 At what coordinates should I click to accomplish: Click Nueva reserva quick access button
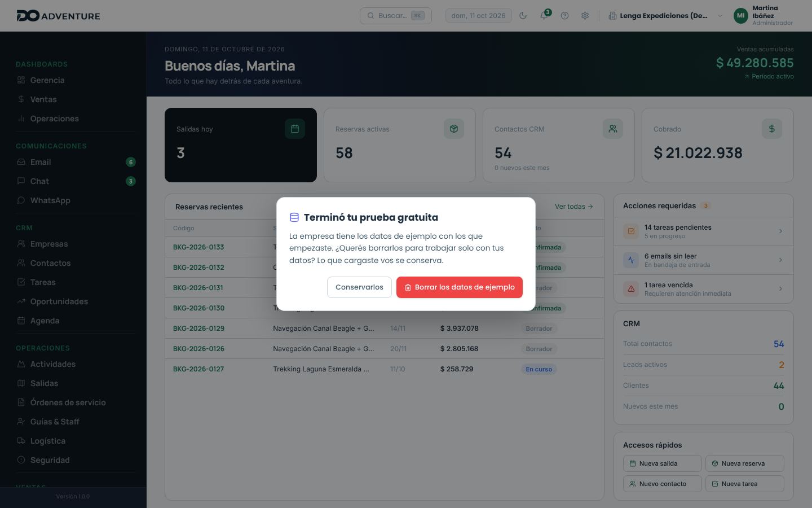tap(745, 463)
